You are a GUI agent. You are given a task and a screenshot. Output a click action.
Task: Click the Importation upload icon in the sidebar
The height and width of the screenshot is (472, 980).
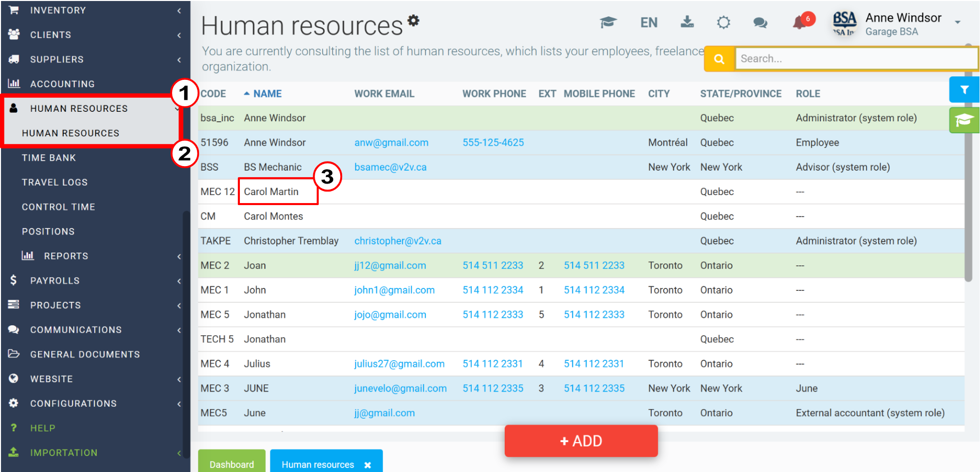point(13,452)
